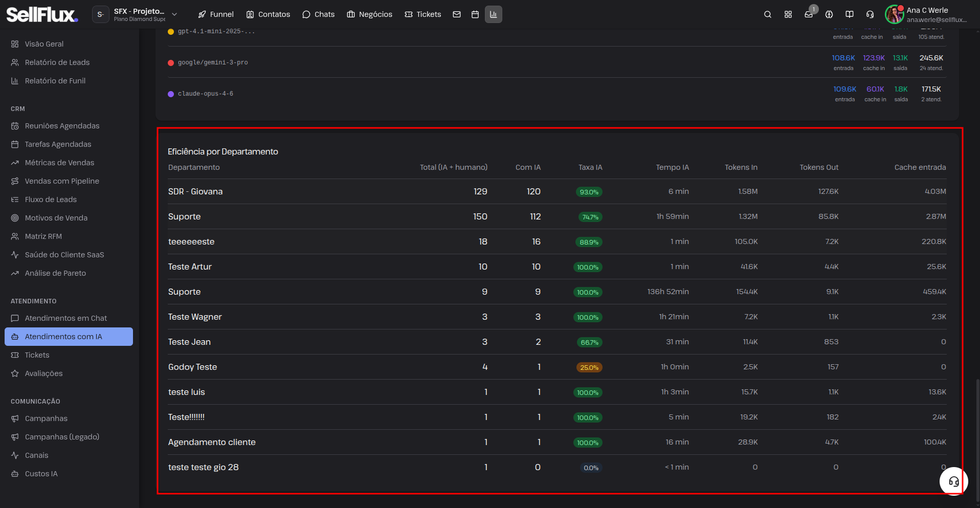Open the Contatos menu
Viewport: 980px width, 508px height.
tap(268, 14)
